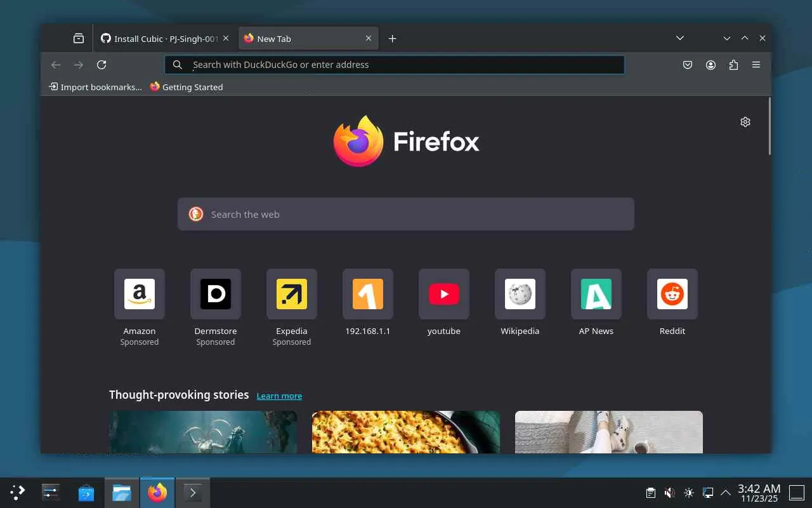Open the story thumbnail showing socks and coffee
The width and height of the screenshot is (812, 508).
point(609,432)
